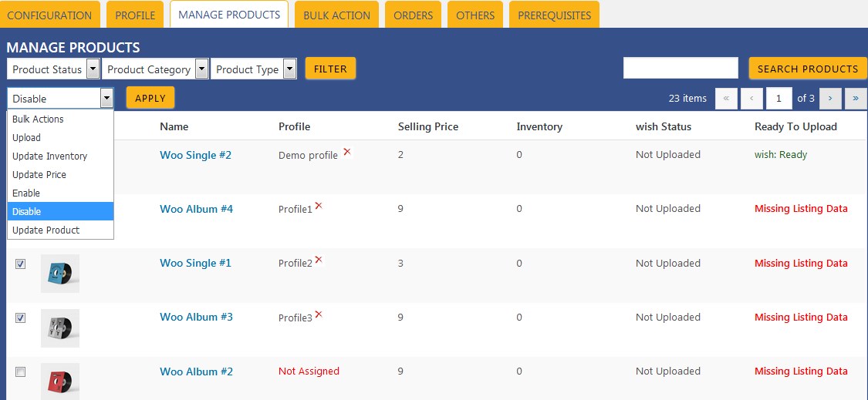The image size is (868, 400).
Task: Uncheck the Woo Album #3 checkbox
Action: point(21,318)
